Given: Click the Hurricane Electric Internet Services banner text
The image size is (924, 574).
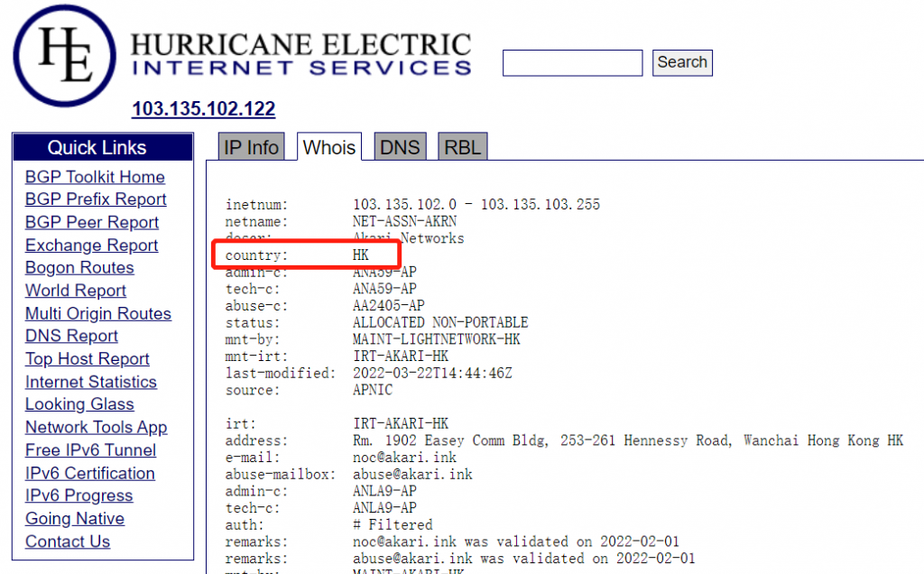Looking at the screenshot, I should pos(301,55).
